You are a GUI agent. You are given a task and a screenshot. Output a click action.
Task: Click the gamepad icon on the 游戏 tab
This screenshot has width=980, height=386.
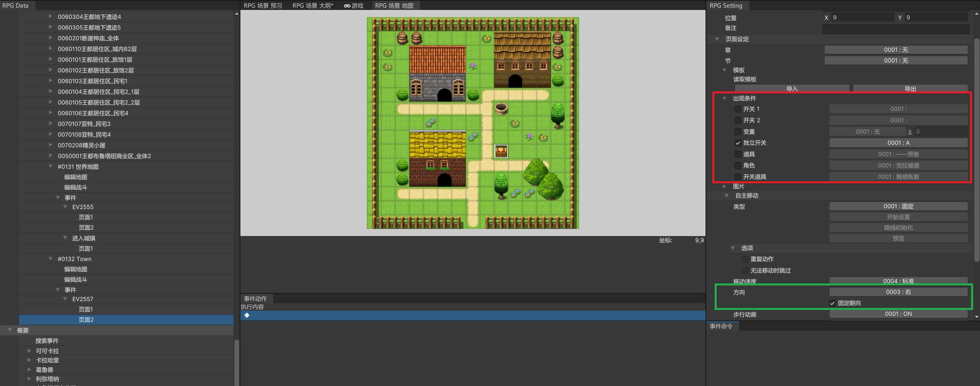tap(347, 6)
